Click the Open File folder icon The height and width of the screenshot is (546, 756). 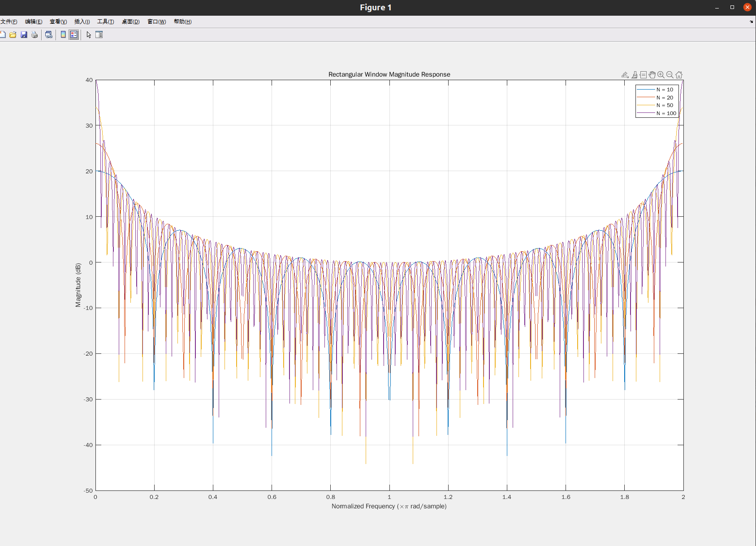coord(13,34)
